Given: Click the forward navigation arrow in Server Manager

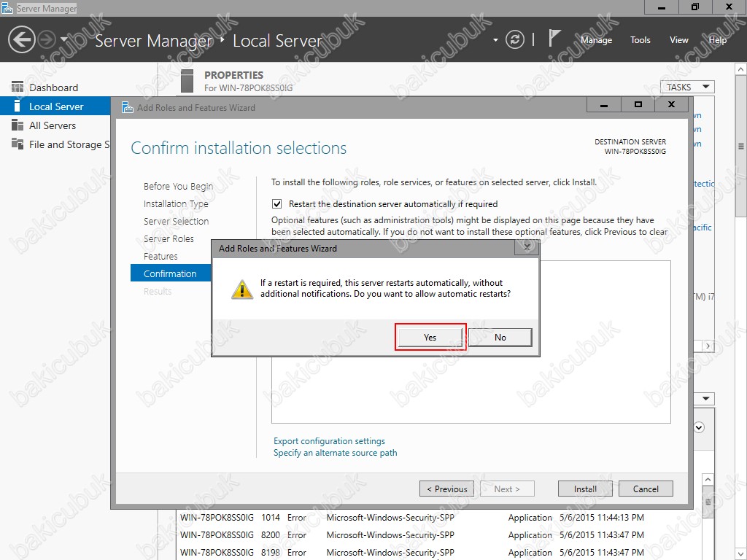Looking at the screenshot, I should pos(47,39).
